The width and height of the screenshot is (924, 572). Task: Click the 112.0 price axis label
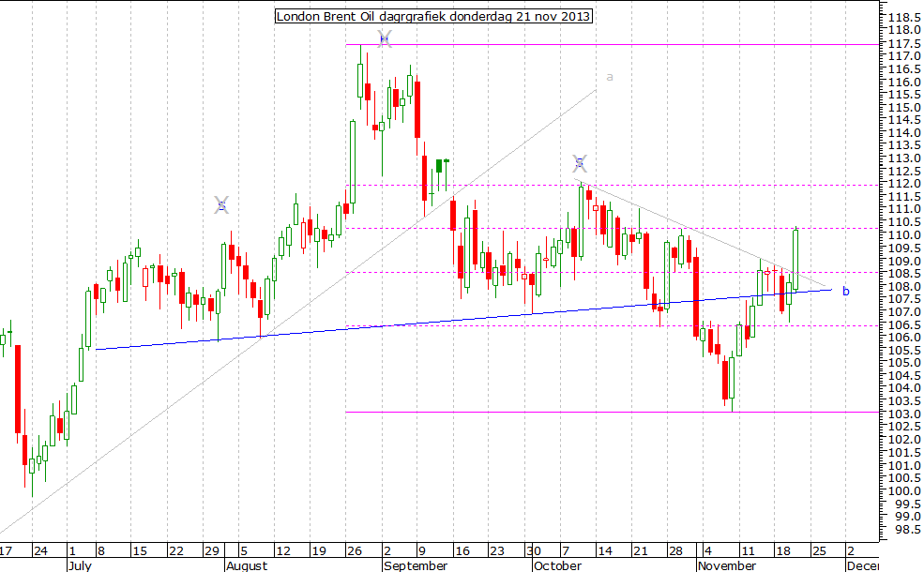pos(904,184)
